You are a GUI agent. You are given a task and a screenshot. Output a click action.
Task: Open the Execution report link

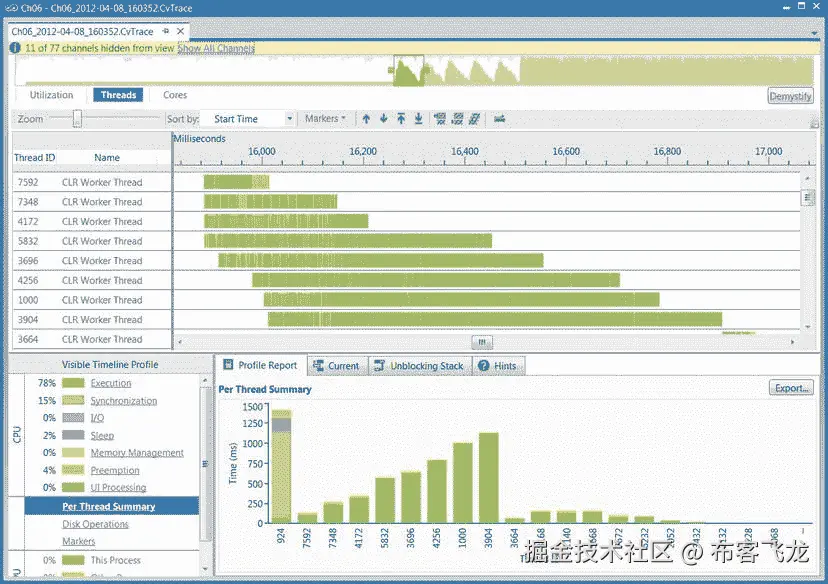tap(111, 383)
